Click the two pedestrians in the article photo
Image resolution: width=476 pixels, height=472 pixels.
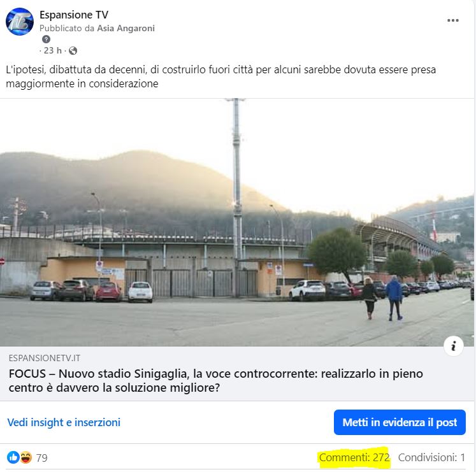(382, 298)
